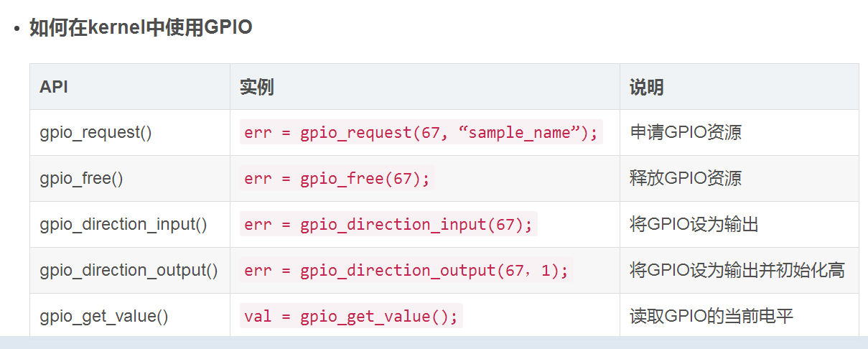Screen dimensions: 868x349
Task: Click the 说明 column header
Action: click(646, 87)
